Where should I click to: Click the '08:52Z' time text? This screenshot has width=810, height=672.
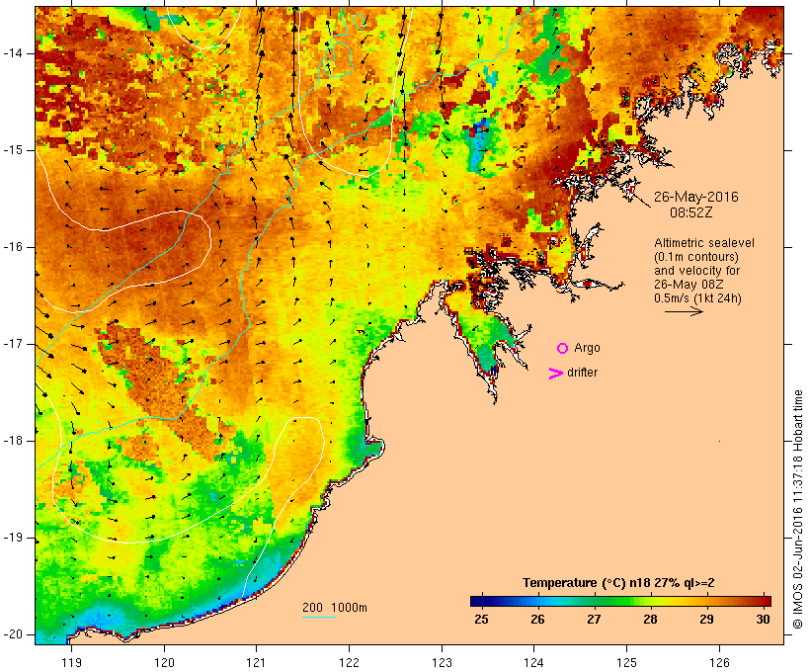click(x=691, y=212)
